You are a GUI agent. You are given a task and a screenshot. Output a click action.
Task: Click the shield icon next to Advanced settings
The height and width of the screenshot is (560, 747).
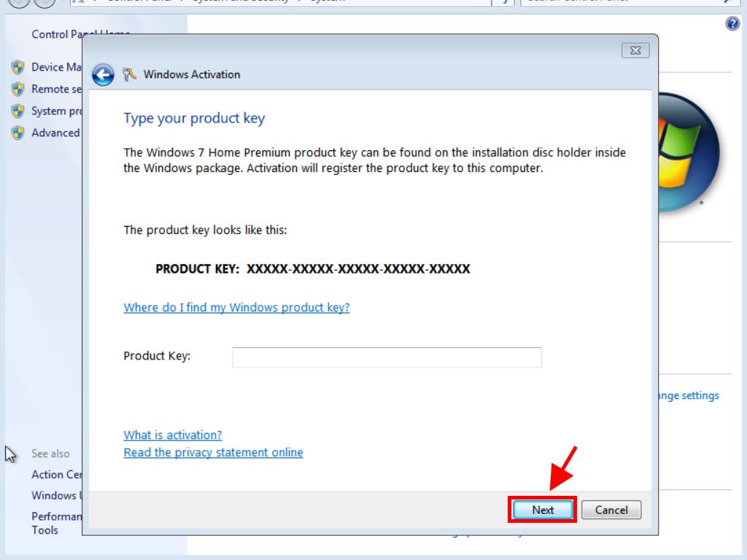click(x=18, y=133)
